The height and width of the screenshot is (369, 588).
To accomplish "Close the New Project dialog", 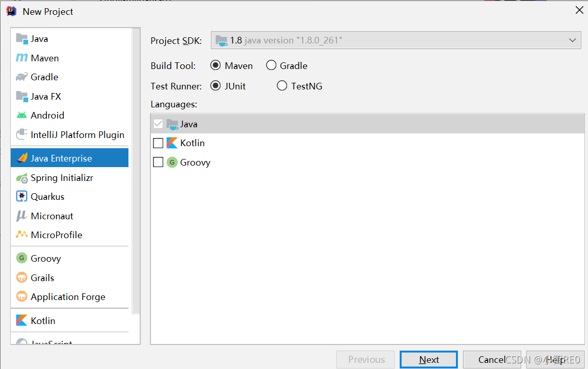I will click(x=579, y=10).
